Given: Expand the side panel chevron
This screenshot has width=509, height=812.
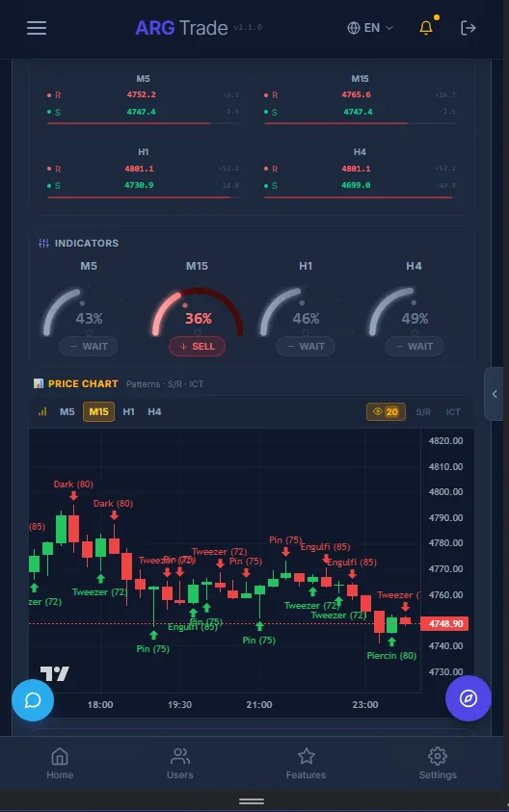Looking at the screenshot, I should click(x=495, y=394).
